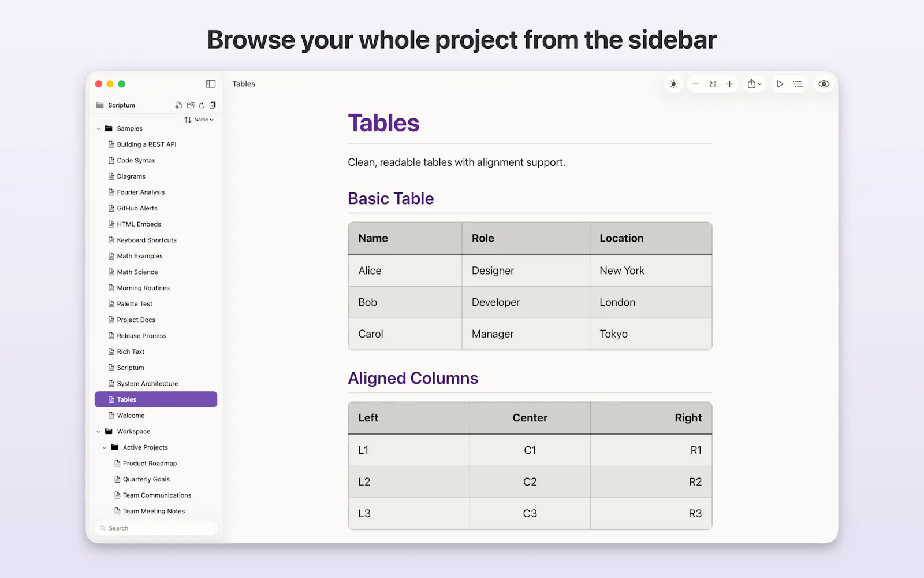Open Project Docs in the sidebar
The width and height of the screenshot is (924, 578).
156,320
